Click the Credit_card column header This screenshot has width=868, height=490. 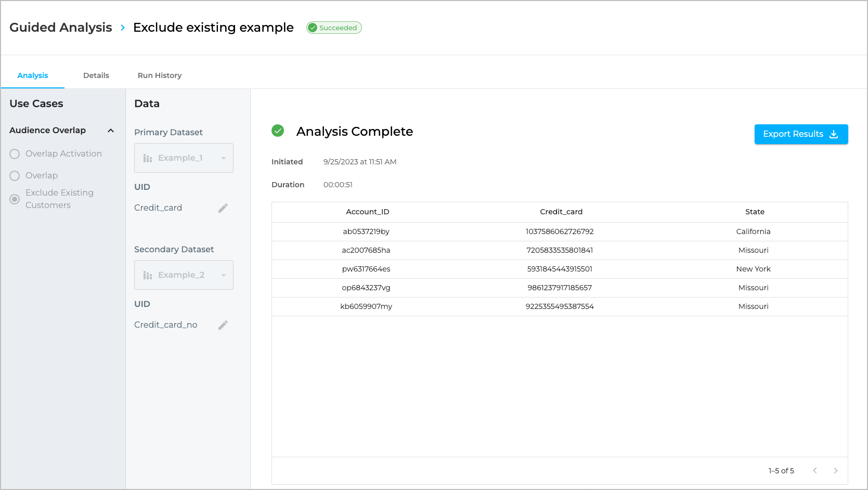(561, 212)
